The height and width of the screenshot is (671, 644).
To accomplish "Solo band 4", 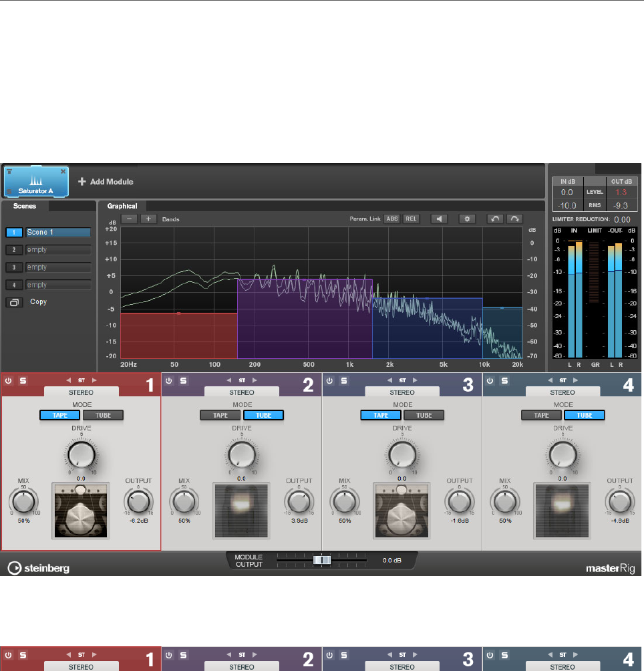I will click(x=504, y=380).
